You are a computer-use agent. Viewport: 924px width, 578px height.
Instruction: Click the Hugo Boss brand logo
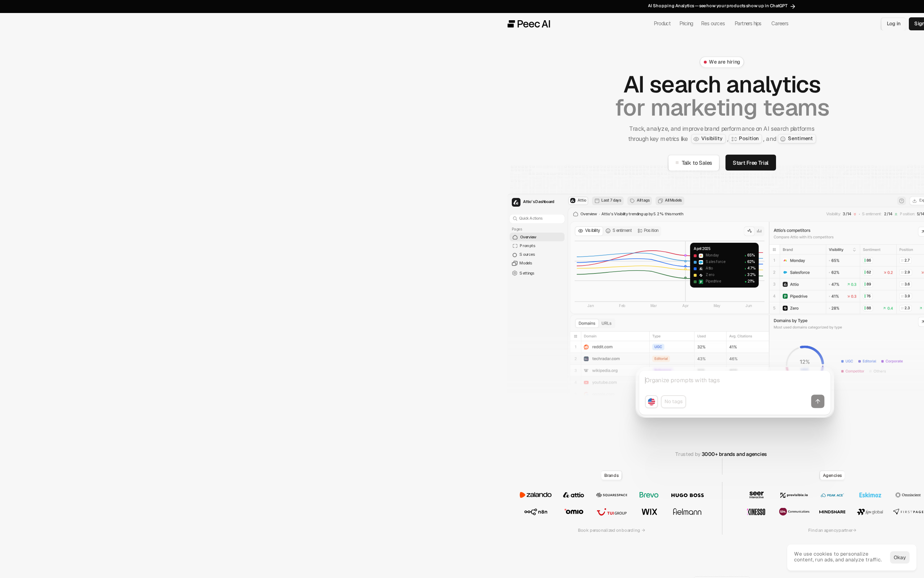coord(687,495)
